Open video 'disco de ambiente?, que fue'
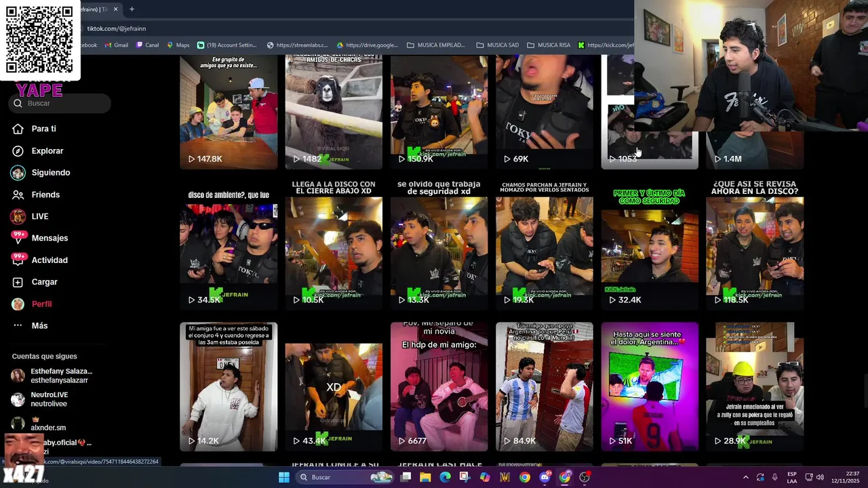 [229, 245]
